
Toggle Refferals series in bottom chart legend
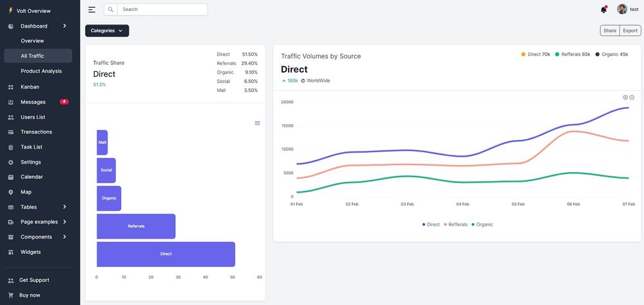[x=455, y=224]
